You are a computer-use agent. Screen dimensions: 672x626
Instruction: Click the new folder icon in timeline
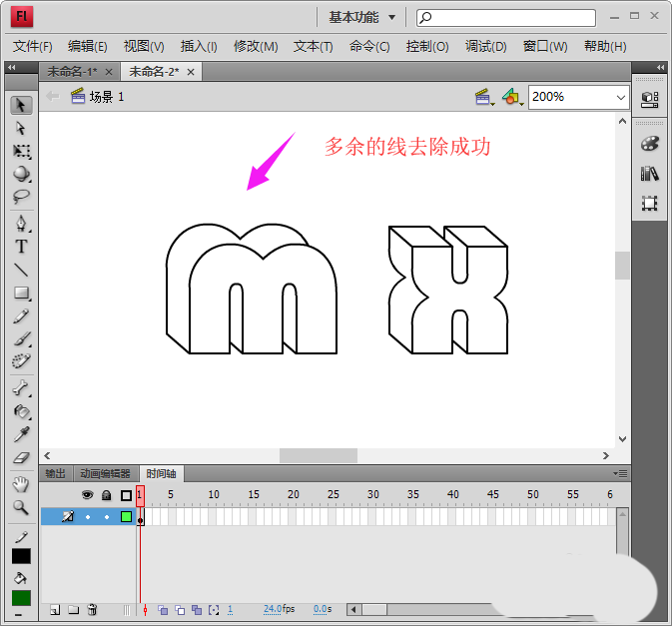73,609
